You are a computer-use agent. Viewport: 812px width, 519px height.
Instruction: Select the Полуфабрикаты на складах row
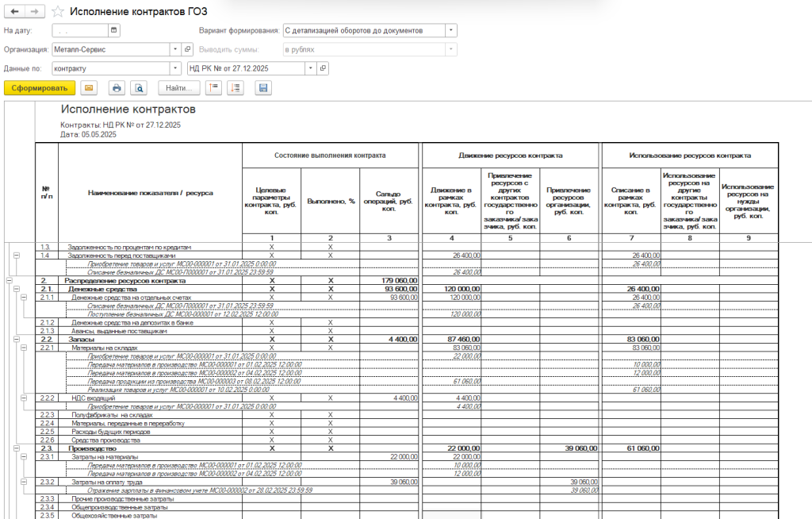(112, 415)
